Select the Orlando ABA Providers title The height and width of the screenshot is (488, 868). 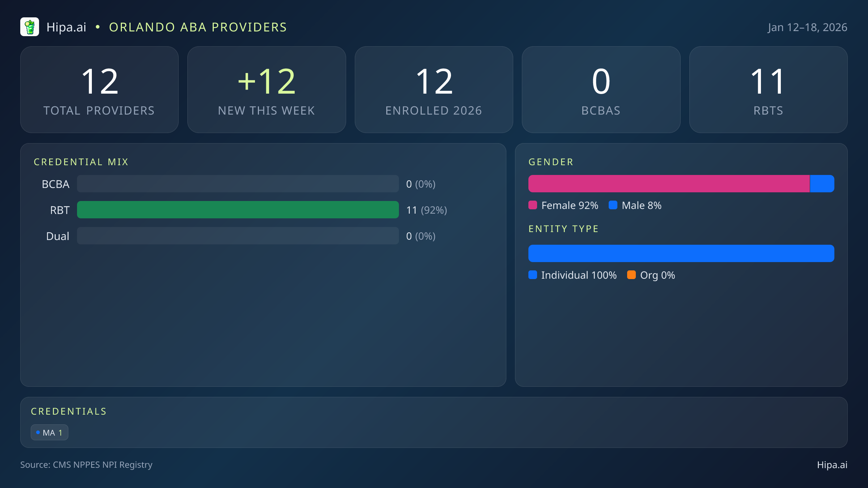(x=198, y=27)
